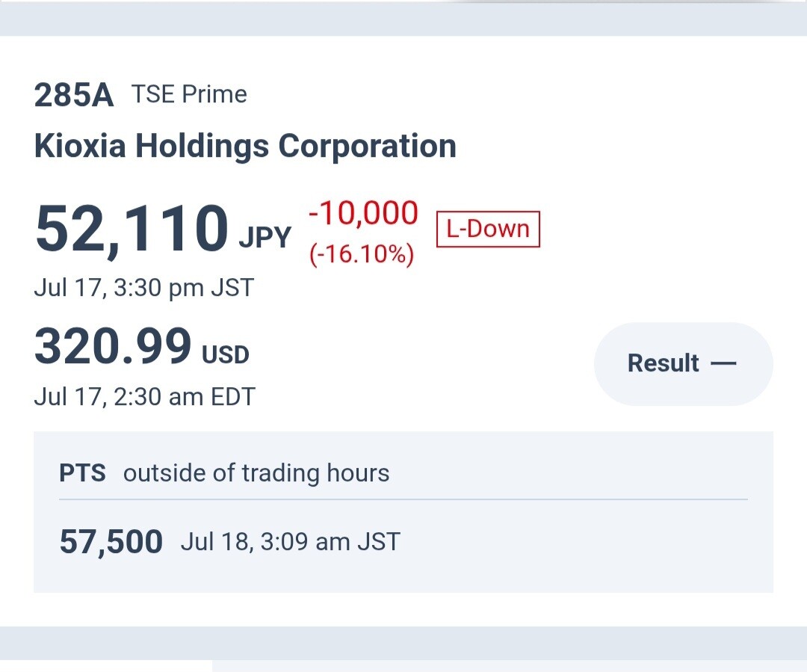This screenshot has height=672, width=807.
Task: Click the PTS label
Action: tap(82, 472)
